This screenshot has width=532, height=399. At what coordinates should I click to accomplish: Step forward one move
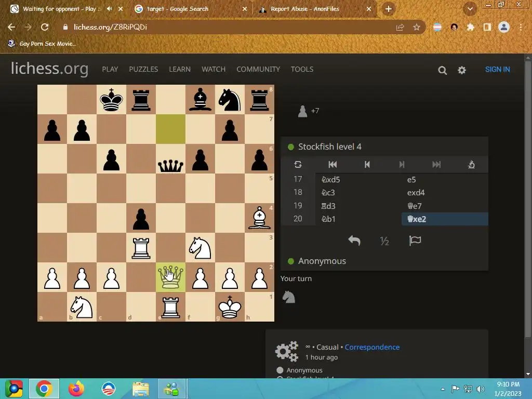click(402, 165)
